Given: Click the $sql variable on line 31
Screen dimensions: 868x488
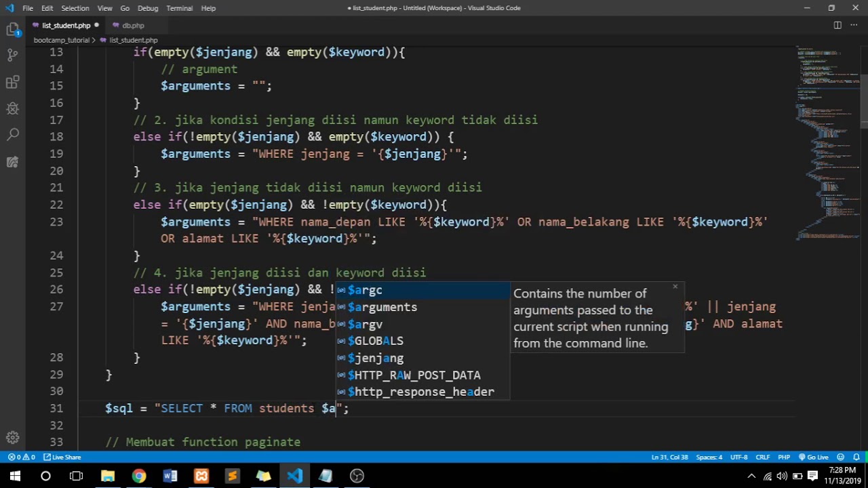Looking at the screenshot, I should [119, 408].
